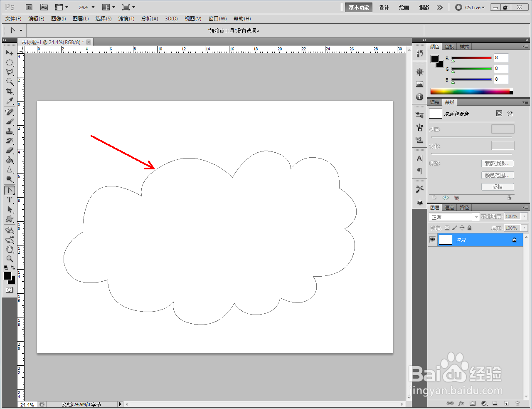Select the Brush tool
Screen dimensions: 532x409
click(x=10, y=122)
